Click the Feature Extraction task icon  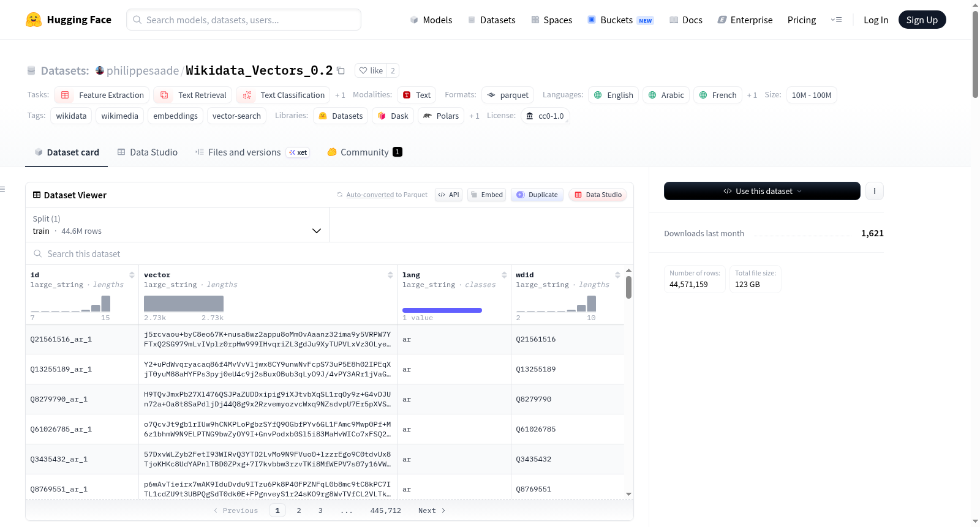tap(65, 95)
